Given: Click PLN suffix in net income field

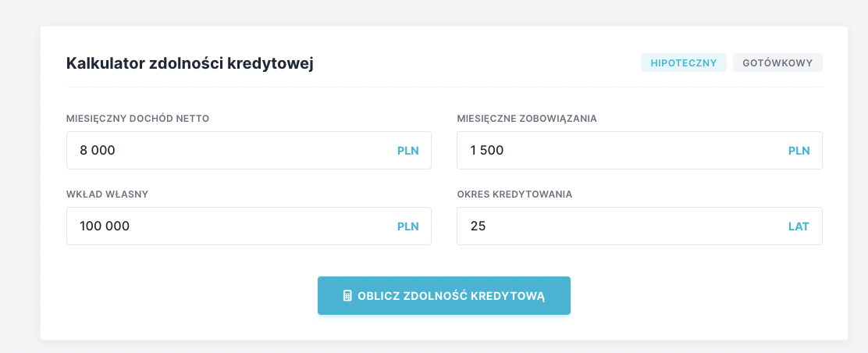Looking at the screenshot, I should [x=408, y=151].
